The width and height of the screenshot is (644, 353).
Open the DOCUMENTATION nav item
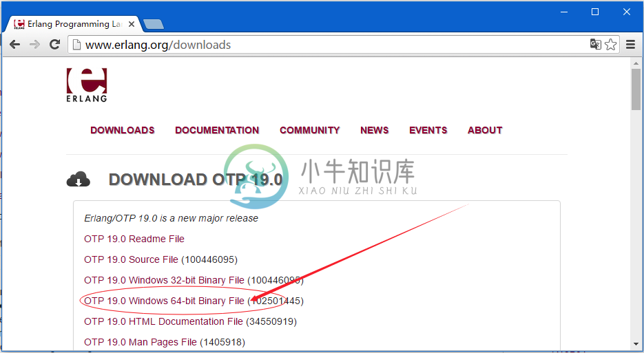(x=217, y=130)
